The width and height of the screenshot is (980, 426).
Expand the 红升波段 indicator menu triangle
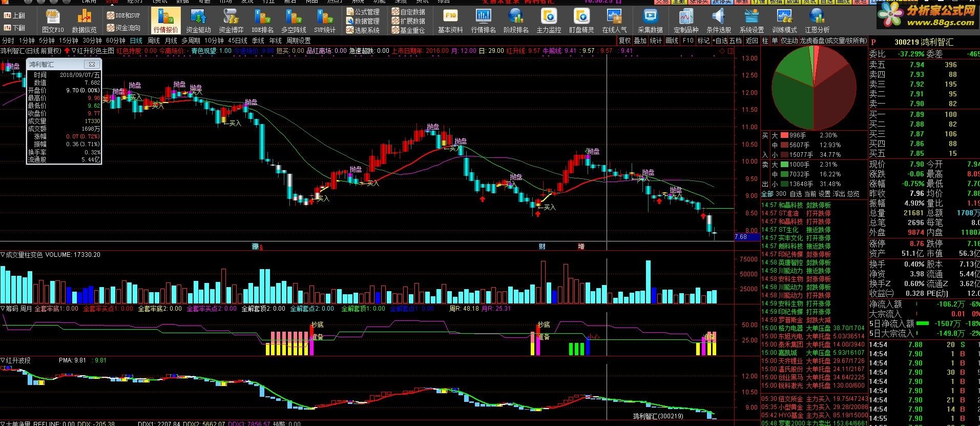3,360
